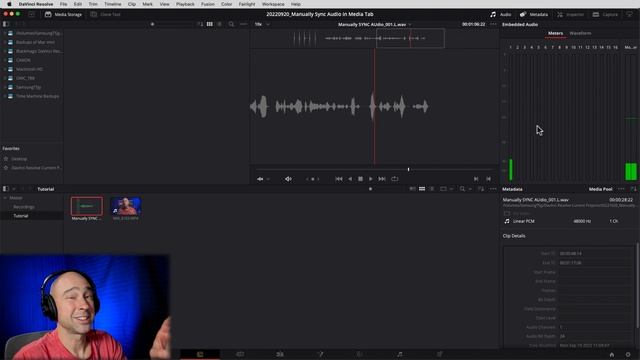Open the File menu
Viewport: 640px width, 360px height.
[x=63, y=4]
